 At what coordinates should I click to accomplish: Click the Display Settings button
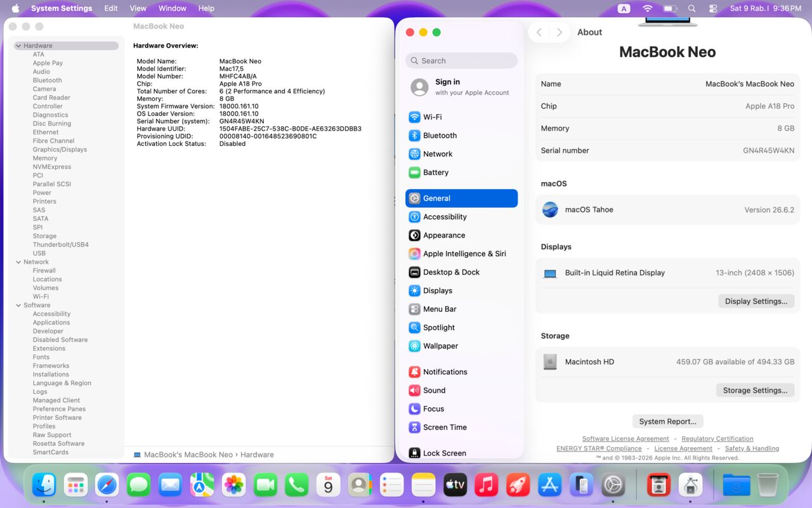tap(756, 301)
